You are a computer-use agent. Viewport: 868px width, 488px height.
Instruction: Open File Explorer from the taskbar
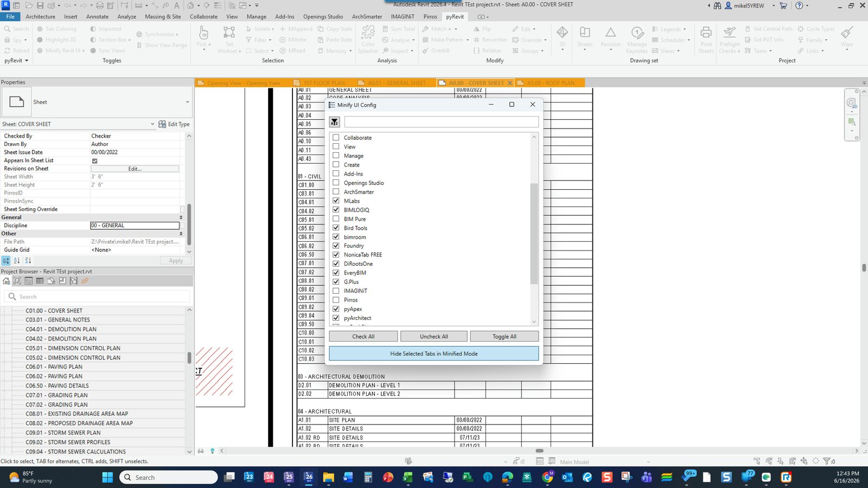click(328, 477)
